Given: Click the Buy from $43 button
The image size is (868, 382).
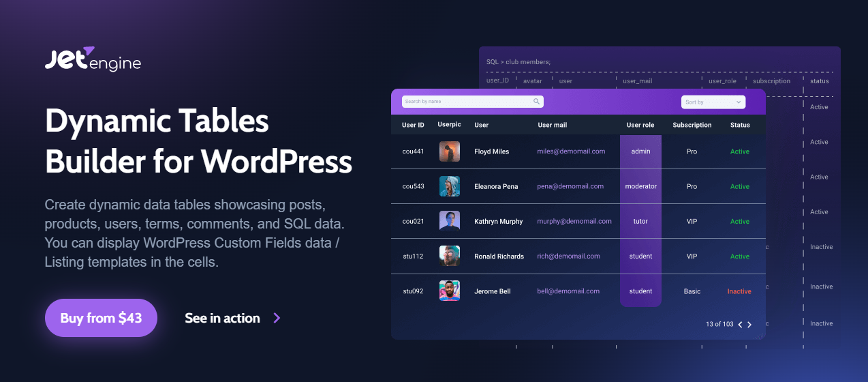Looking at the screenshot, I should tap(101, 318).
